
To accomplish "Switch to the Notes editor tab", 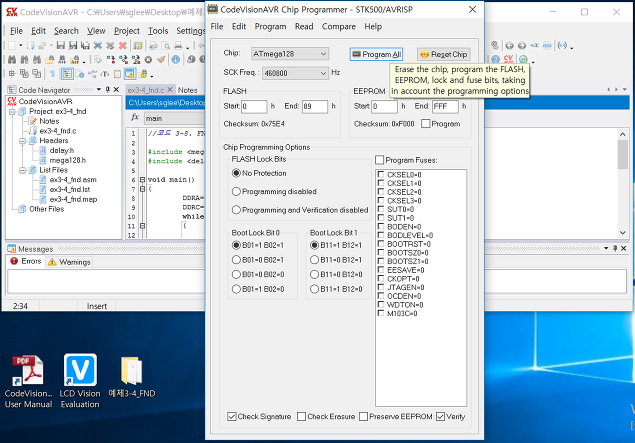I will [188, 90].
